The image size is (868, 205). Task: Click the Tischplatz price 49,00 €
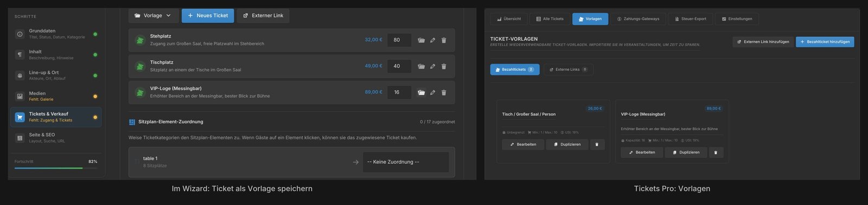coord(373,66)
